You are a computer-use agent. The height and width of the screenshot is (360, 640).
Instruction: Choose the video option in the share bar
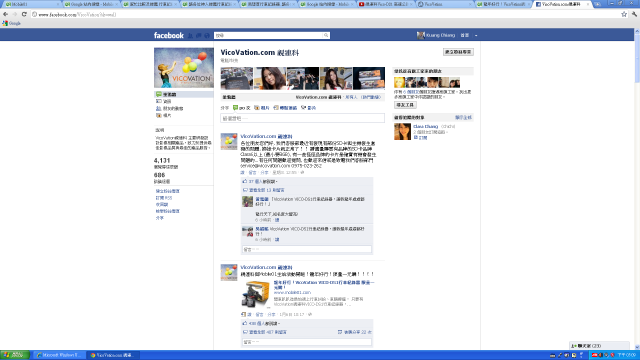pyautogui.click(x=309, y=108)
